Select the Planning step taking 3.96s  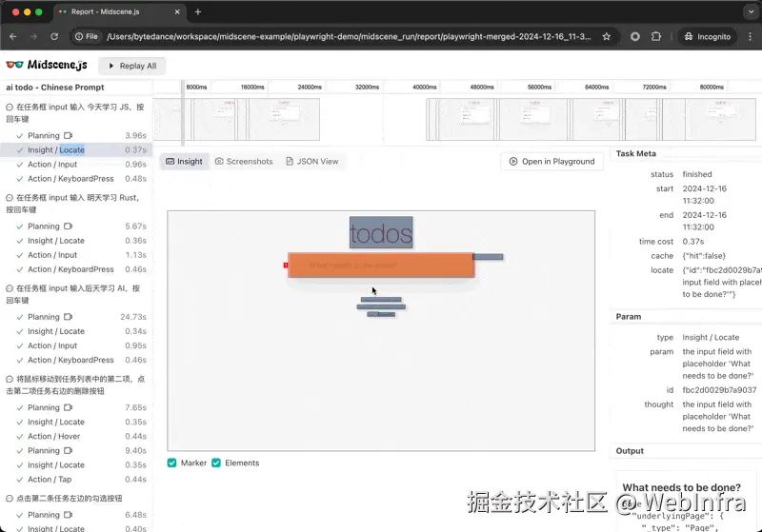pyautogui.click(x=76, y=135)
